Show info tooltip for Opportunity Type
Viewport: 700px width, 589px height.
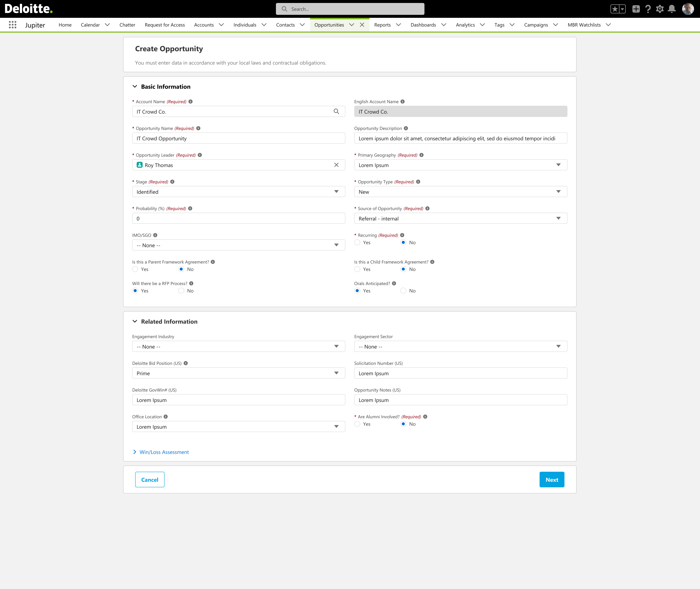pos(418,182)
